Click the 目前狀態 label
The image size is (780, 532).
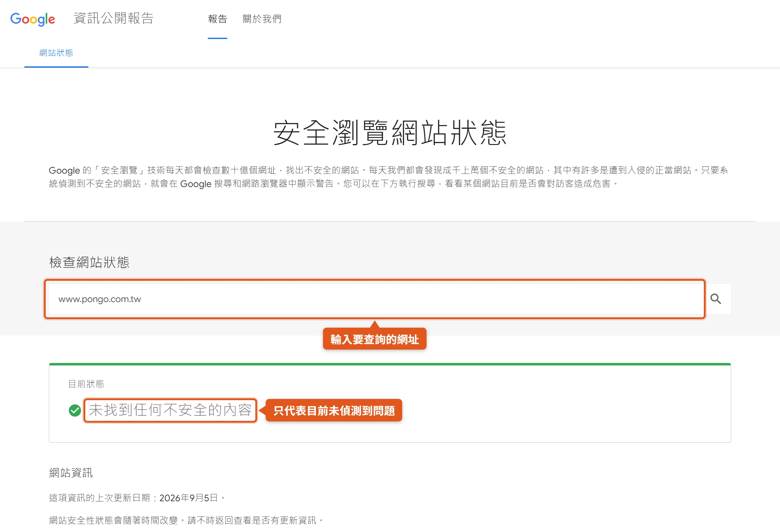click(x=86, y=384)
